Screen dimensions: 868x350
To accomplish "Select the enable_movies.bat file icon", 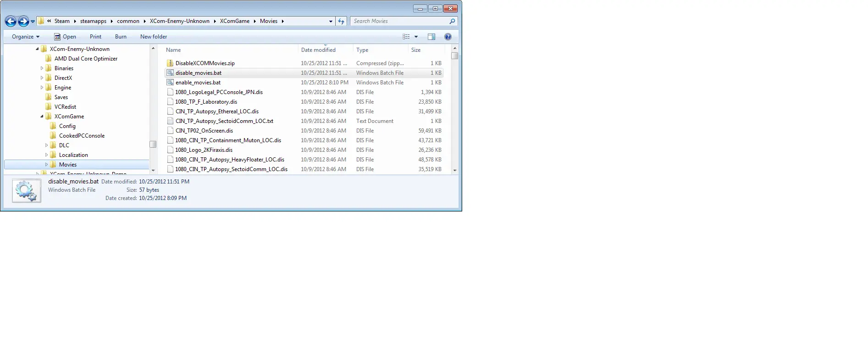I will point(170,83).
